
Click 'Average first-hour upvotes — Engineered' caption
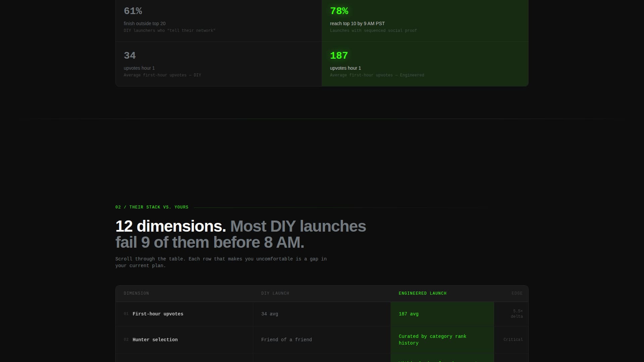click(377, 75)
